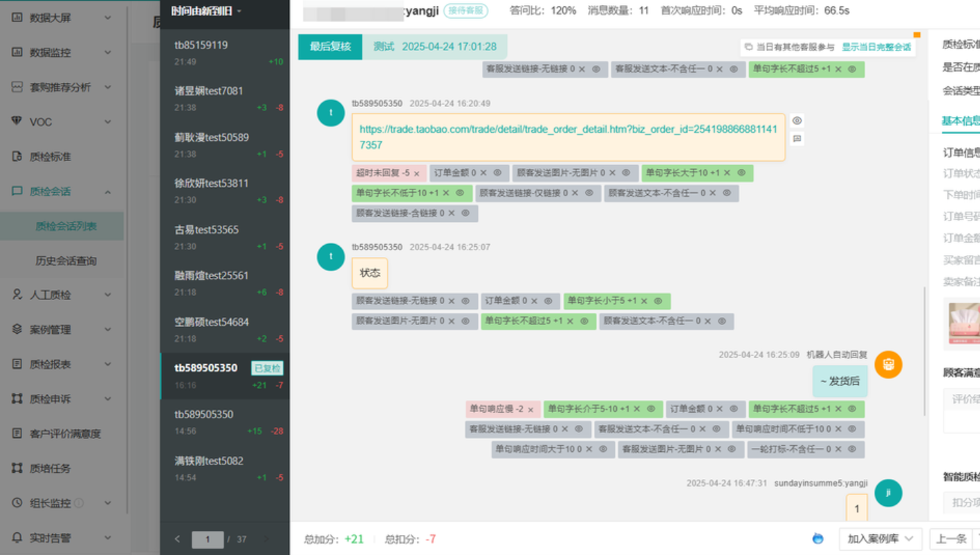The width and height of the screenshot is (980, 555).
Task: Toggle eye icon on 单句字长介于5-10 +1 tag
Action: (x=651, y=408)
